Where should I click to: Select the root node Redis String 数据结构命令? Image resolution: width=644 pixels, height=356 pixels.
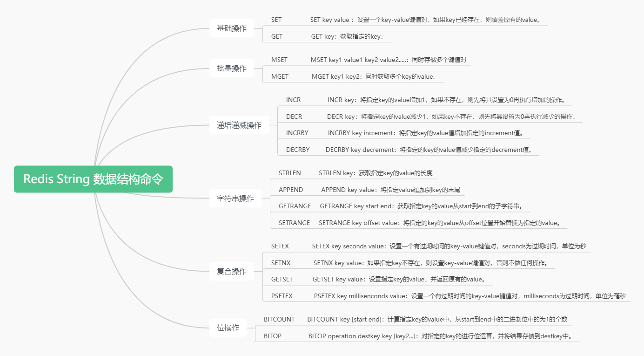coord(93,179)
